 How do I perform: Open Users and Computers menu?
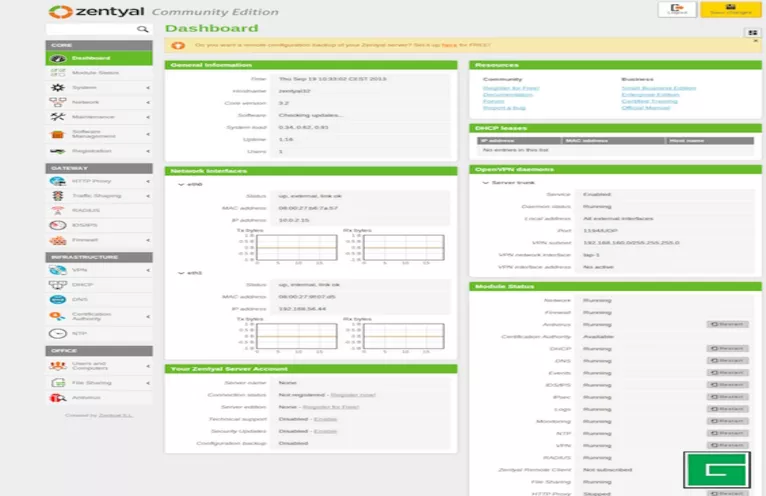(x=90, y=366)
